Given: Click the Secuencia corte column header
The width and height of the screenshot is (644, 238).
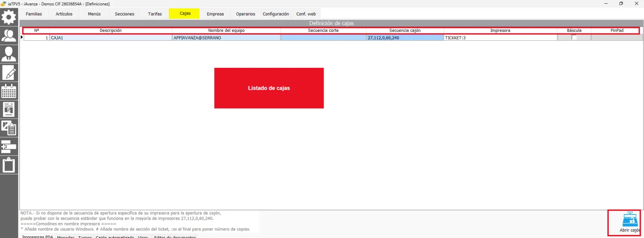Looking at the screenshot, I should [324, 31].
